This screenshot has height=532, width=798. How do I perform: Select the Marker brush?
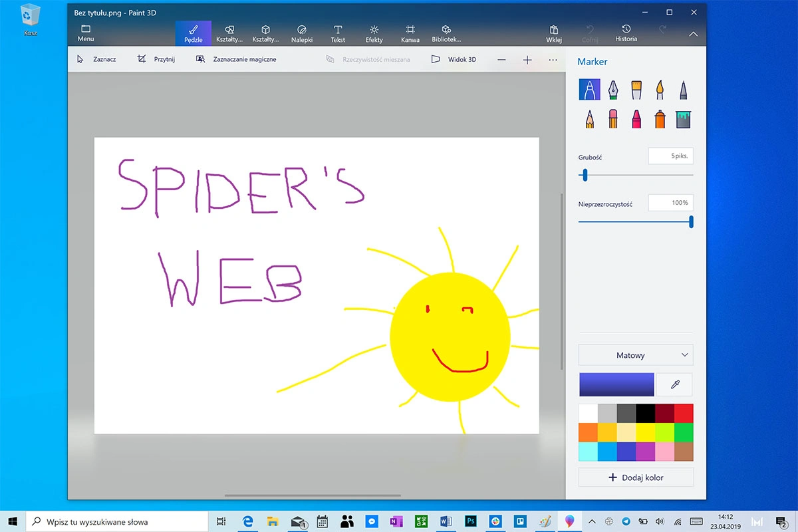pos(589,90)
